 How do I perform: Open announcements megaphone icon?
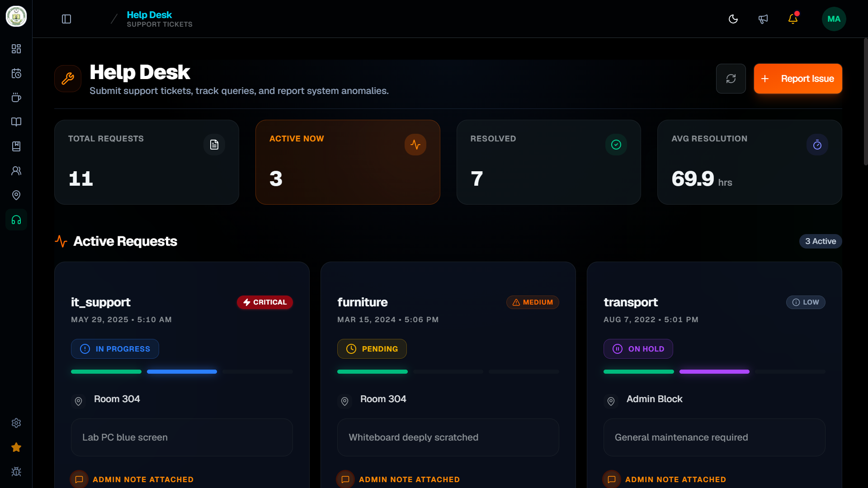pos(763,19)
